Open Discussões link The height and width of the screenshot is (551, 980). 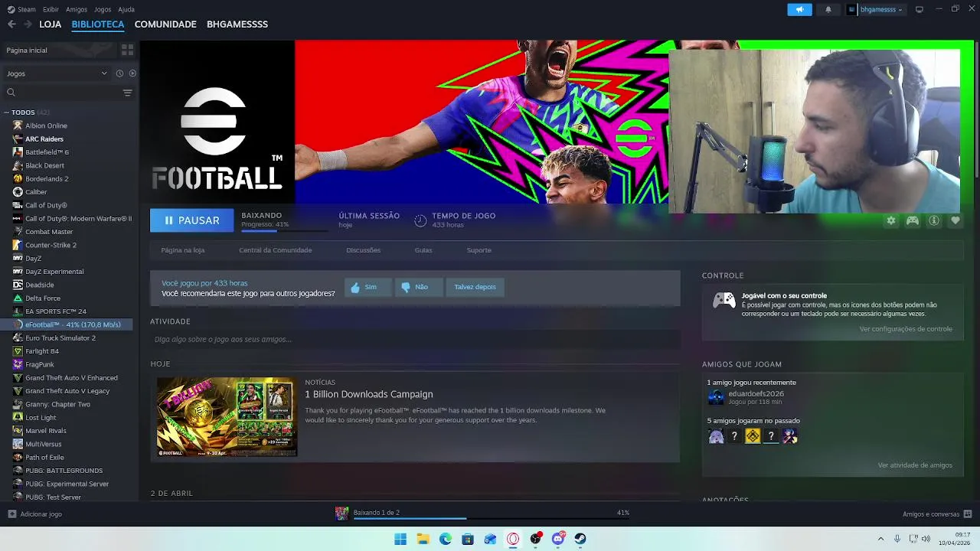click(363, 250)
